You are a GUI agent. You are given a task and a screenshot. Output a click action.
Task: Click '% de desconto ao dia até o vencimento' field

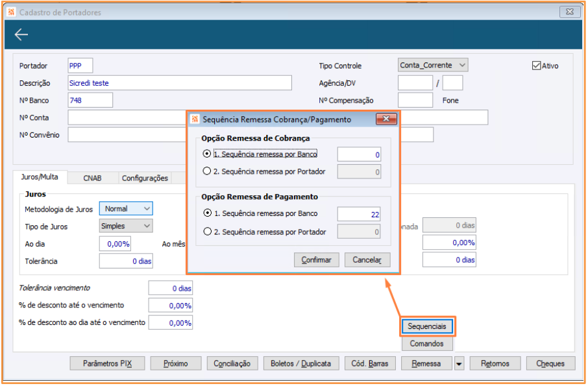(x=171, y=322)
